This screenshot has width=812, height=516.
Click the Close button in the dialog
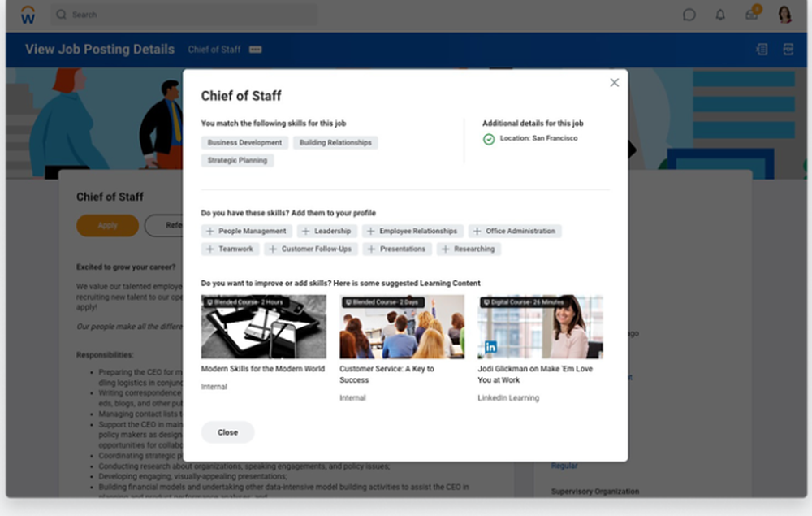(x=228, y=432)
